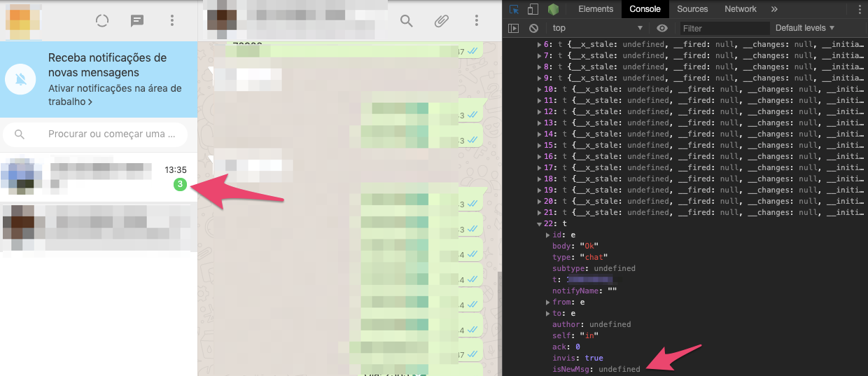Click the search magnifier in chat list
The image size is (868, 376).
coord(20,134)
